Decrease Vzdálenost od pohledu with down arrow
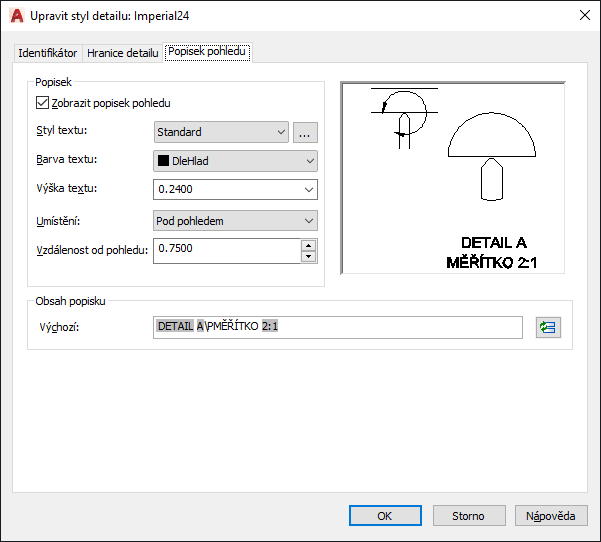Image resolution: width=601 pixels, height=542 pixels. [x=309, y=256]
